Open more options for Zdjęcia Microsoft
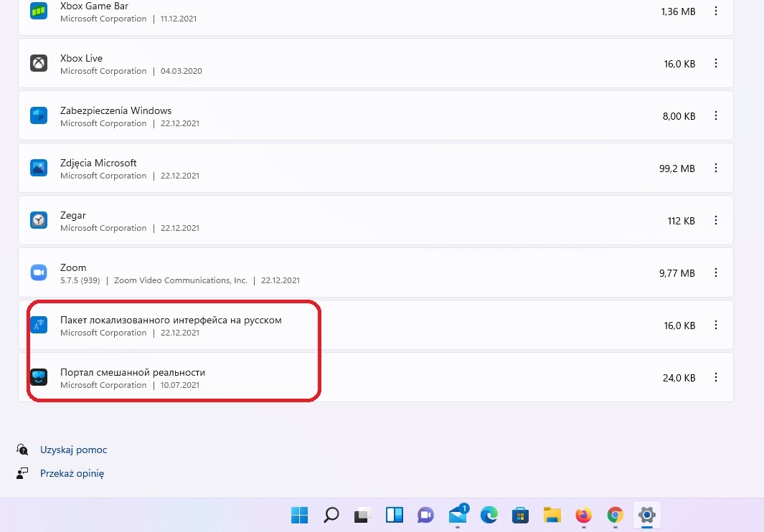 [716, 168]
